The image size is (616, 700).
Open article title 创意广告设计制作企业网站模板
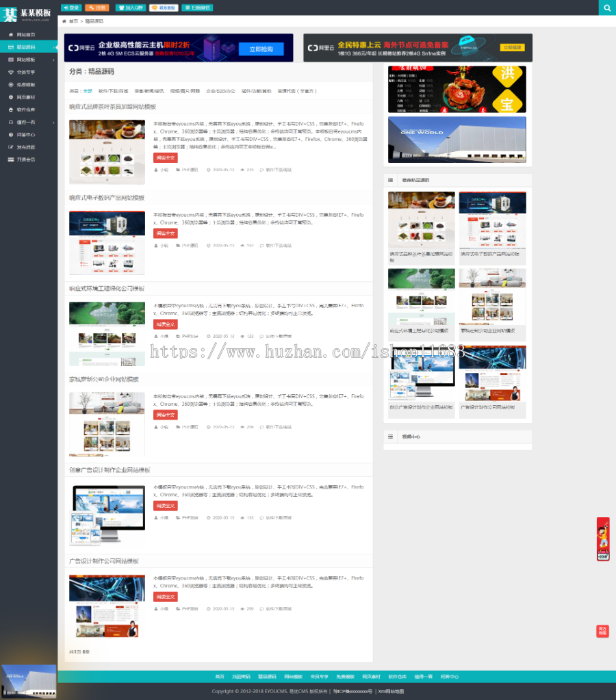click(x=110, y=470)
